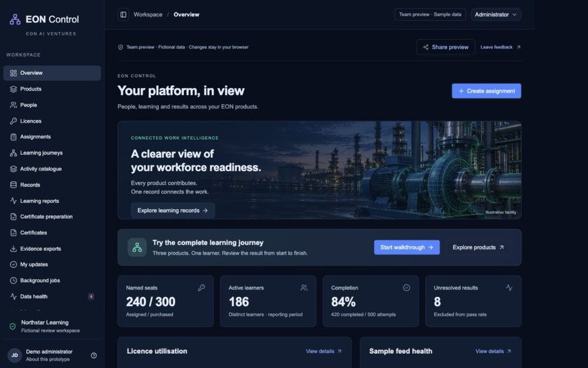This screenshot has height=368, width=588.
Task: Click the Unresolved results value 8
Action: coord(437,302)
